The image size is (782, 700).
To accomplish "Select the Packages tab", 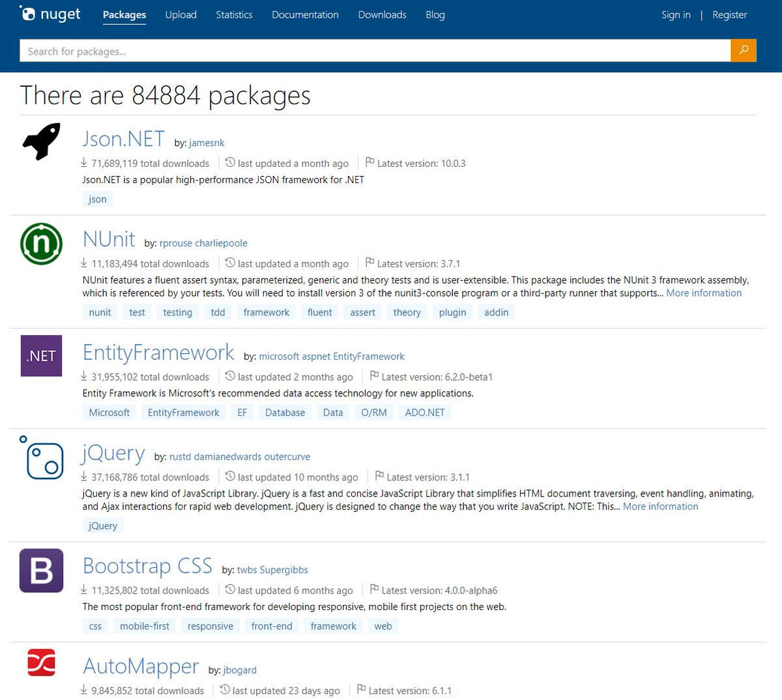I will click(124, 15).
